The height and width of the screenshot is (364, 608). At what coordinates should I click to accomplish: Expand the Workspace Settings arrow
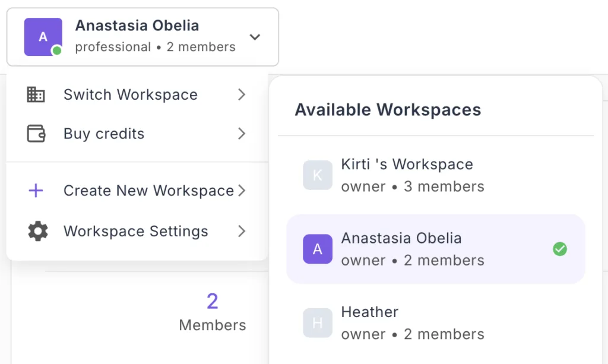[242, 231]
